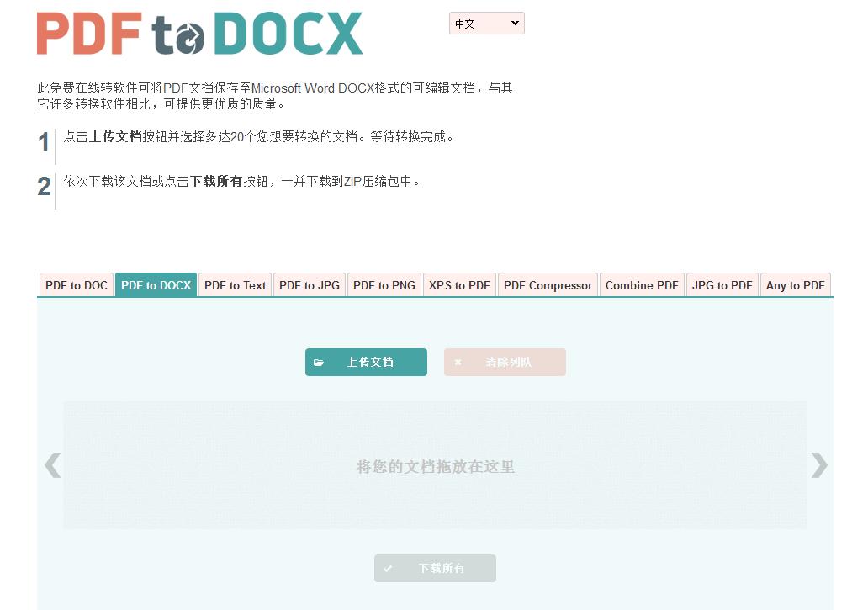Click the folder icon on the upload button
Viewport: 868px width, 610px height.
coord(320,362)
